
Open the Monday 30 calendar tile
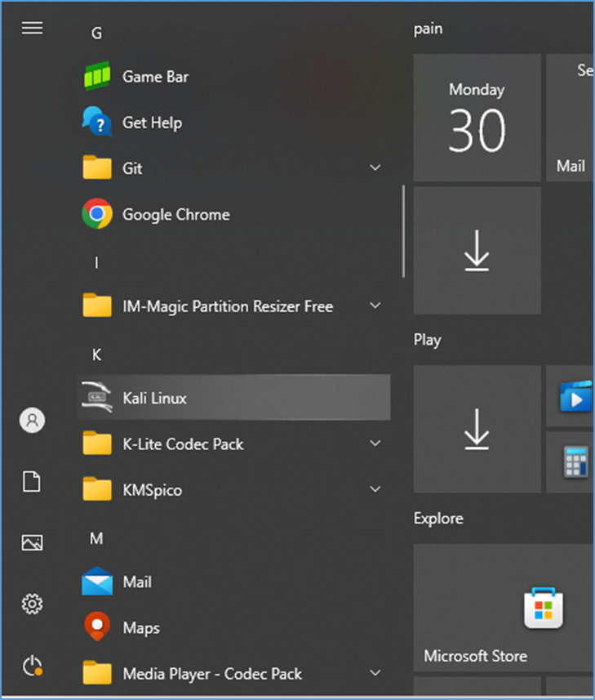(x=477, y=118)
